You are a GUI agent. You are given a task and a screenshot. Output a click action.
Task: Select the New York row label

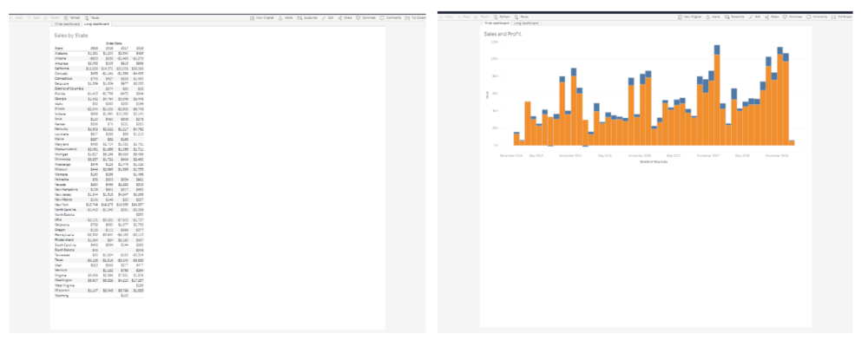click(x=61, y=205)
